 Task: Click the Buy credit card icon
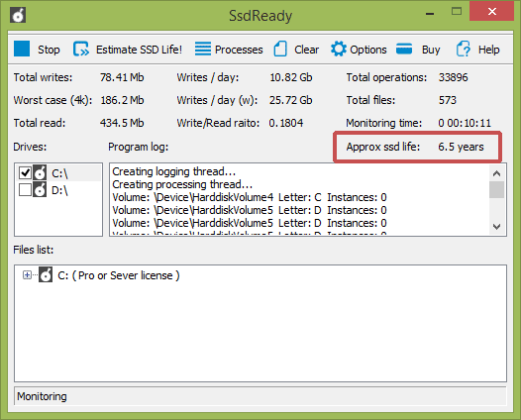click(x=404, y=49)
